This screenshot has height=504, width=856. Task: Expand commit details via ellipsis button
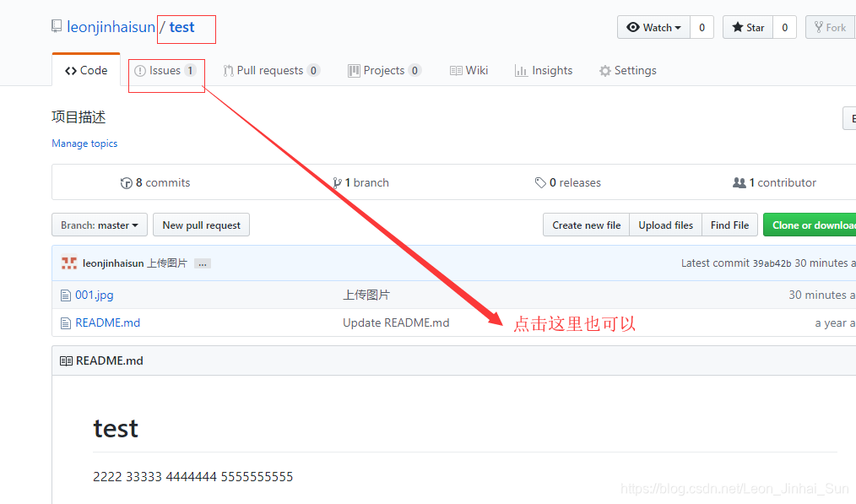203,263
